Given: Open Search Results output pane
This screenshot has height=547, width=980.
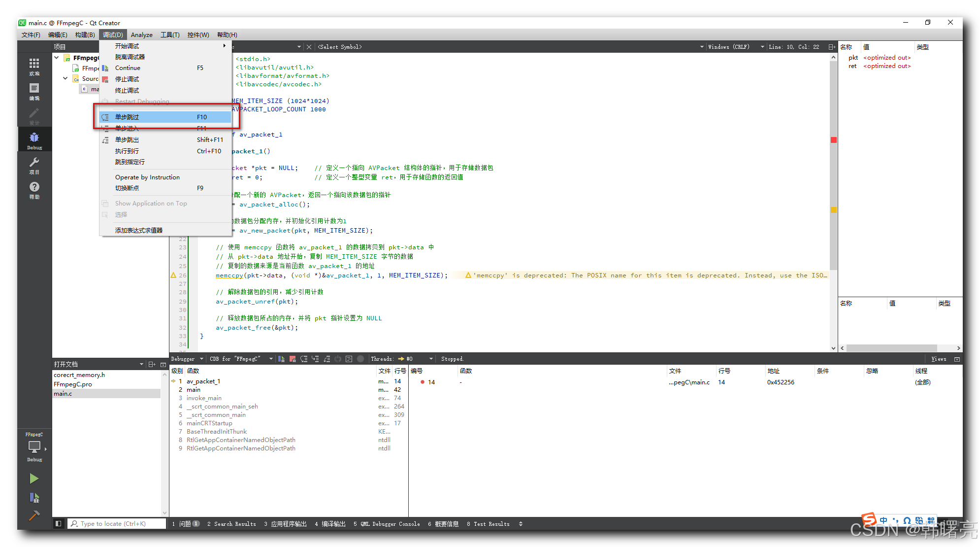Looking at the screenshot, I should point(231,524).
